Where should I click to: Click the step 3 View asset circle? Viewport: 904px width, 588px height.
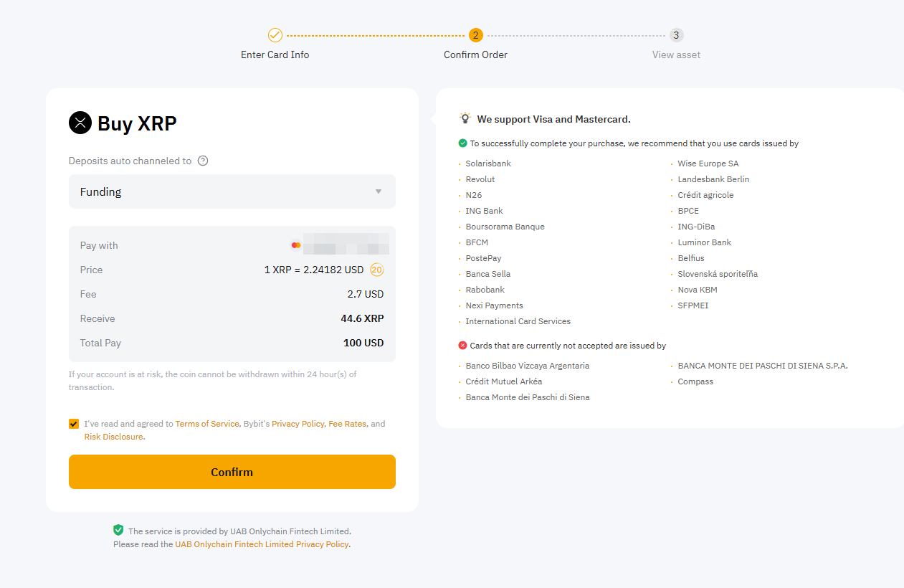click(x=677, y=35)
